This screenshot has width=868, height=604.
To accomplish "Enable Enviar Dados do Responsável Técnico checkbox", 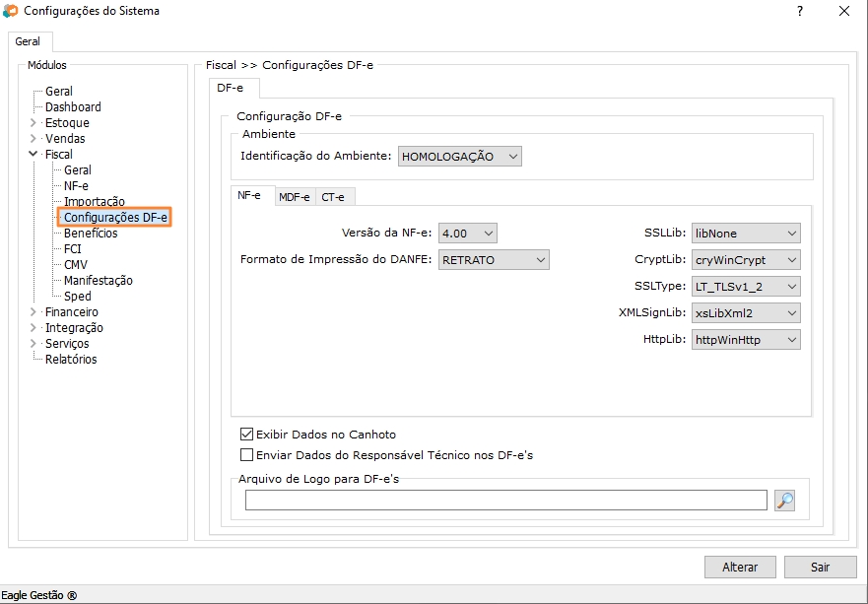I will [246, 455].
